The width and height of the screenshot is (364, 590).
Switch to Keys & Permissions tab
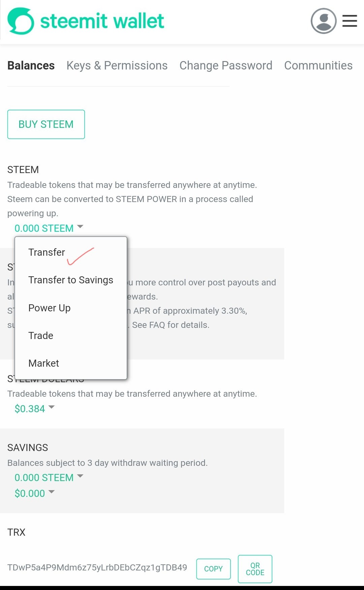[x=117, y=65]
